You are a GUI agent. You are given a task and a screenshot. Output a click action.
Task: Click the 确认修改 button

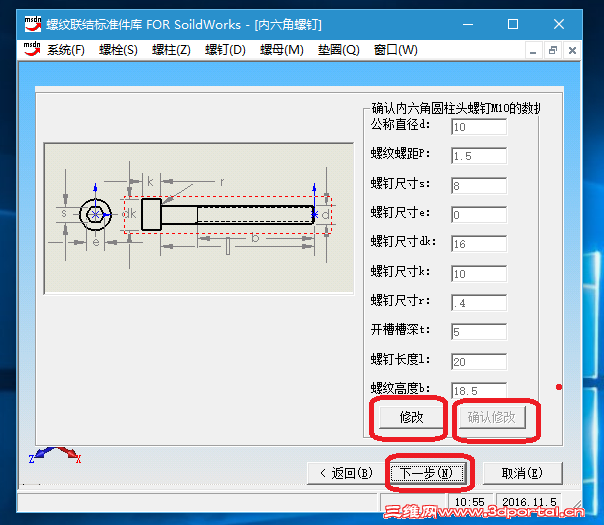coord(492,417)
